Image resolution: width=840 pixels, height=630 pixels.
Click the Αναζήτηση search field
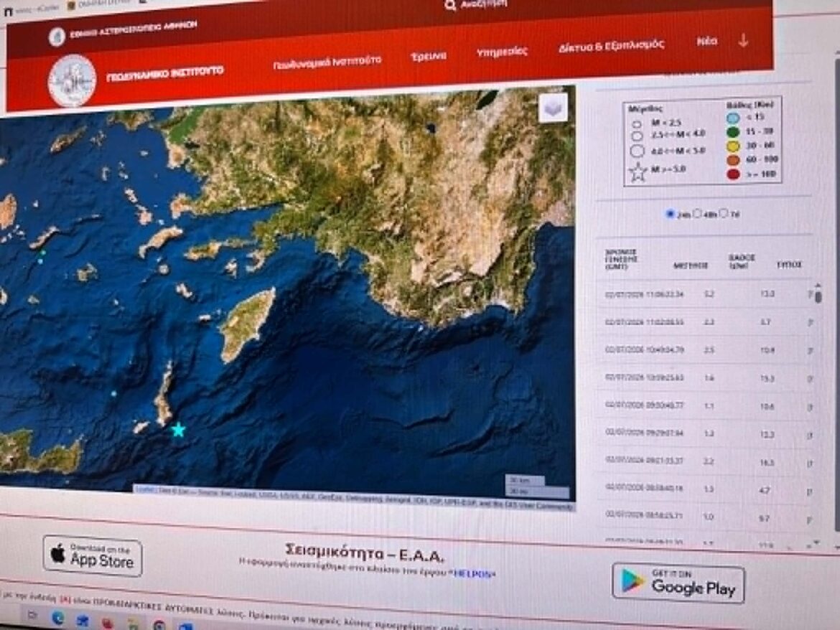click(x=484, y=4)
